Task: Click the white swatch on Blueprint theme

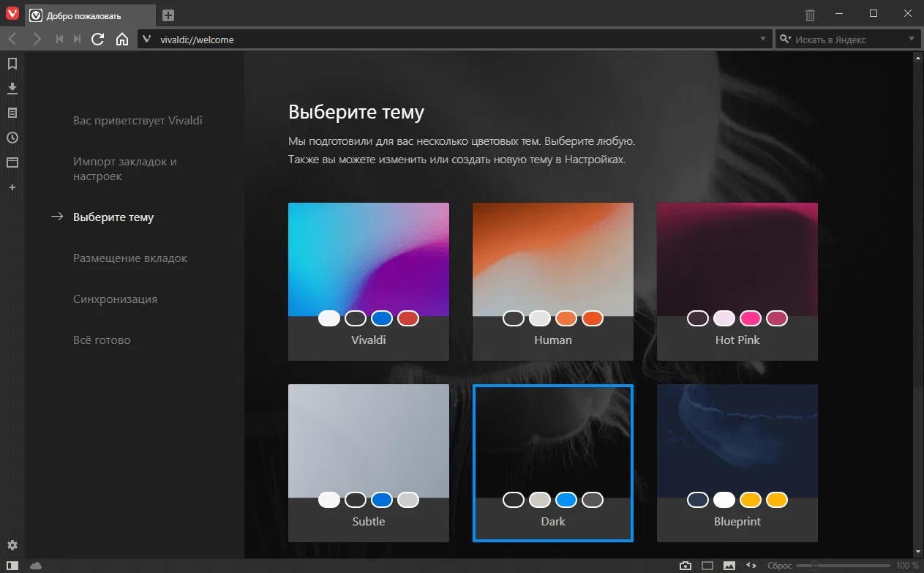Action: pos(724,500)
